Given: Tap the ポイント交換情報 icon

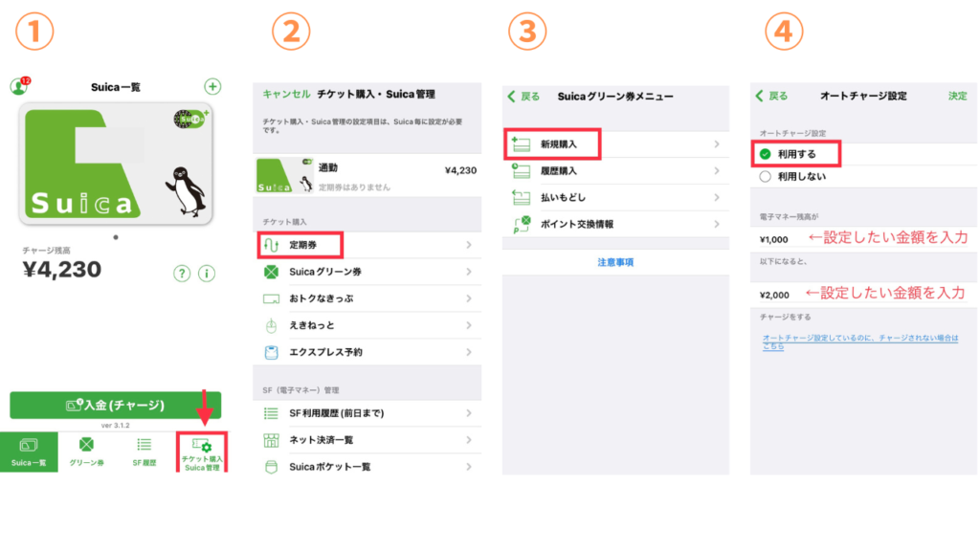Looking at the screenshot, I should 522,224.
